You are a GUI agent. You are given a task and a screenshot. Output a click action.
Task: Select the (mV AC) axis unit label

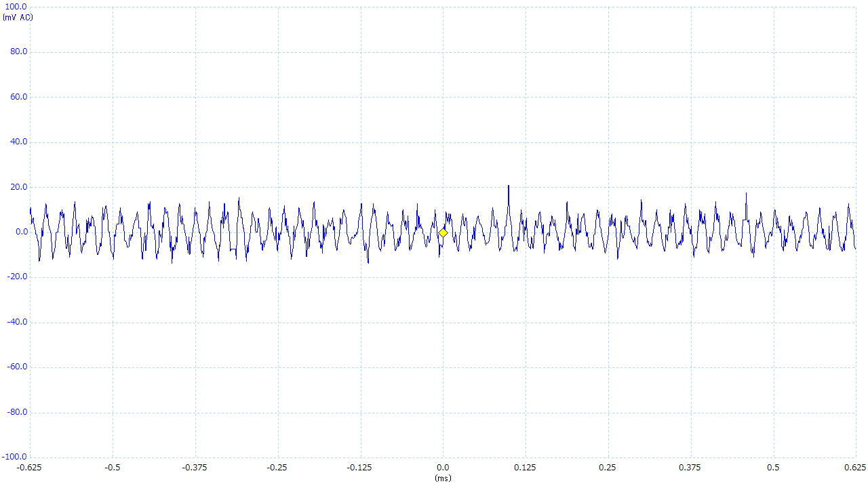click(18, 17)
